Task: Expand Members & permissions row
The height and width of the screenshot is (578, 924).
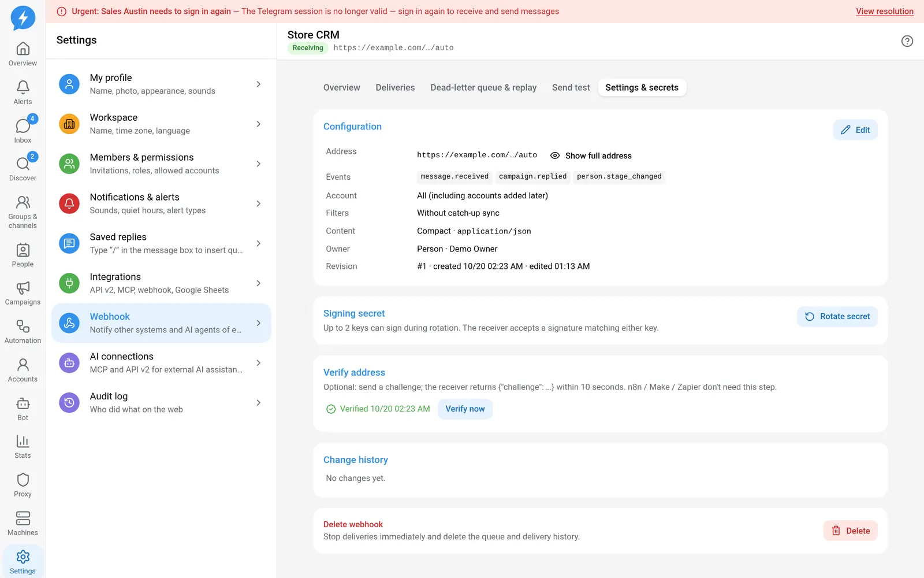Action: (x=161, y=164)
